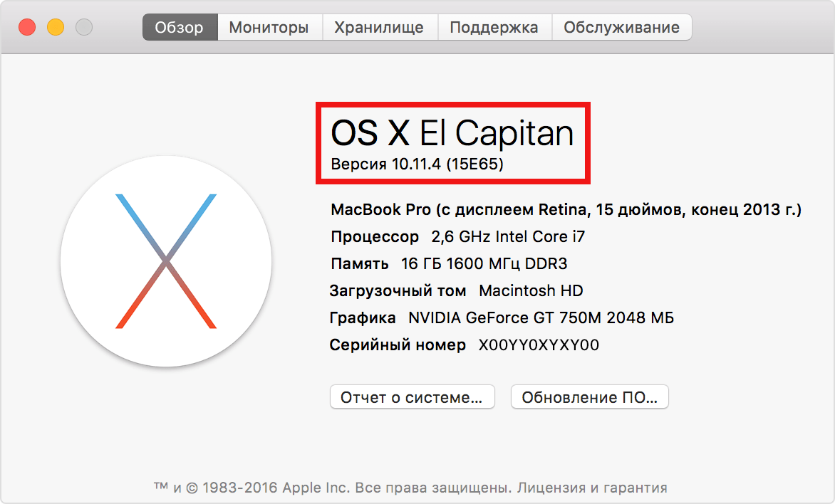This screenshot has width=835, height=504.
Task: Open the Мониторы tab
Action: coord(269,28)
